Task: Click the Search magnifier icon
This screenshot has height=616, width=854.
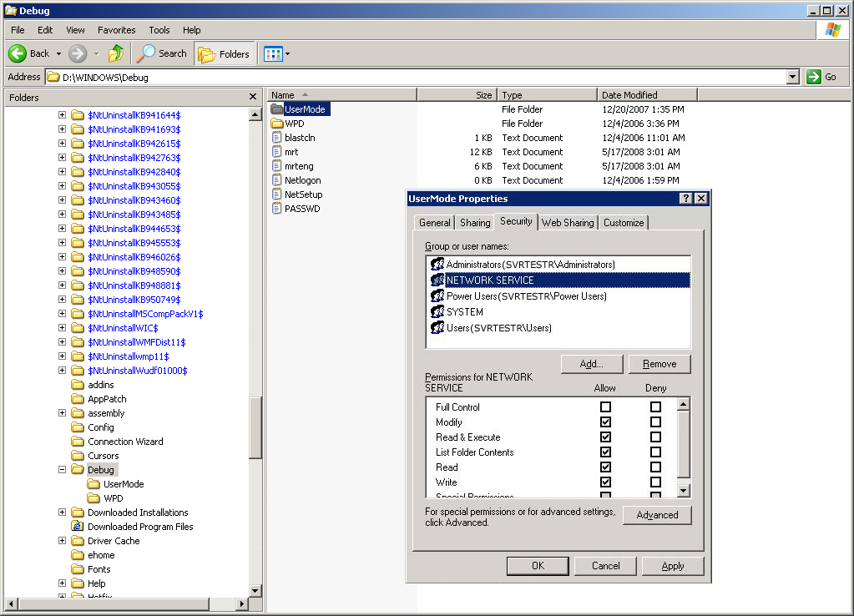Action: click(145, 53)
